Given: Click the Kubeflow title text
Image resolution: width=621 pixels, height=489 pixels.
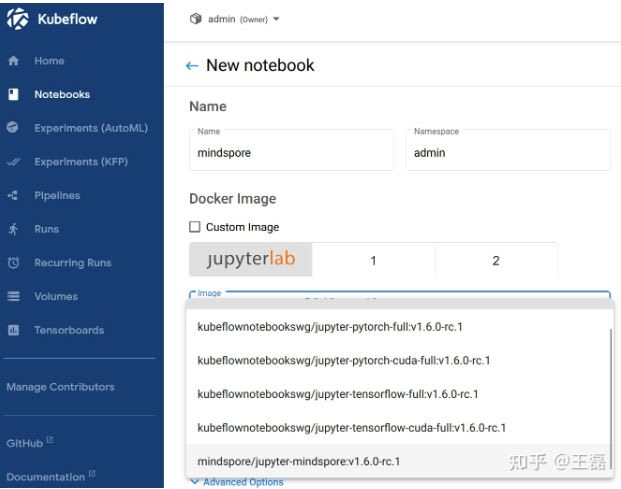Looking at the screenshot, I should click(x=67, y=19).
